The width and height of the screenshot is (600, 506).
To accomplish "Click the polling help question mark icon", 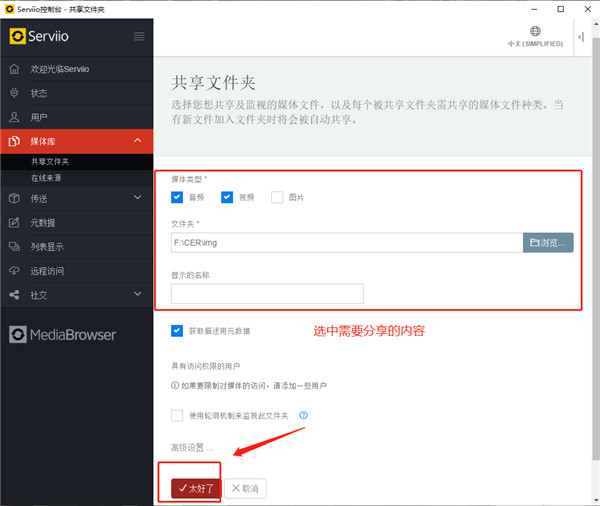I will coord(303,415).
